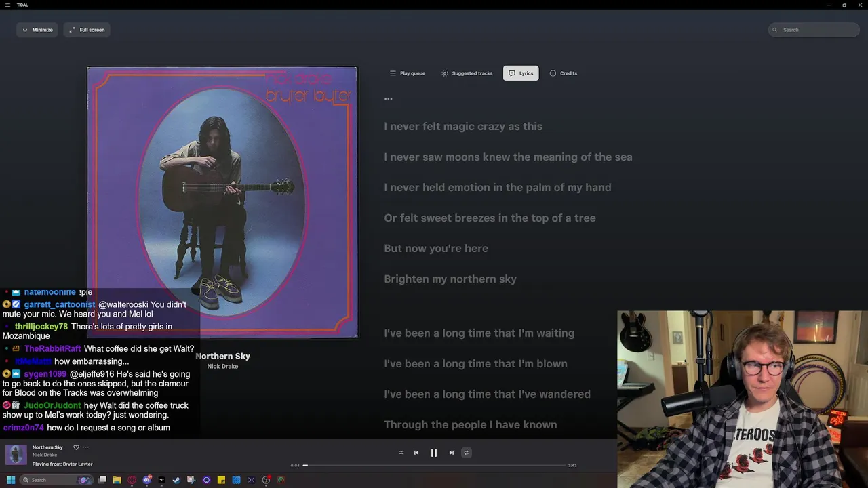Screen dimensions: 868x488
Task: Open Steam from the taskbar
Action: [177, 480]
